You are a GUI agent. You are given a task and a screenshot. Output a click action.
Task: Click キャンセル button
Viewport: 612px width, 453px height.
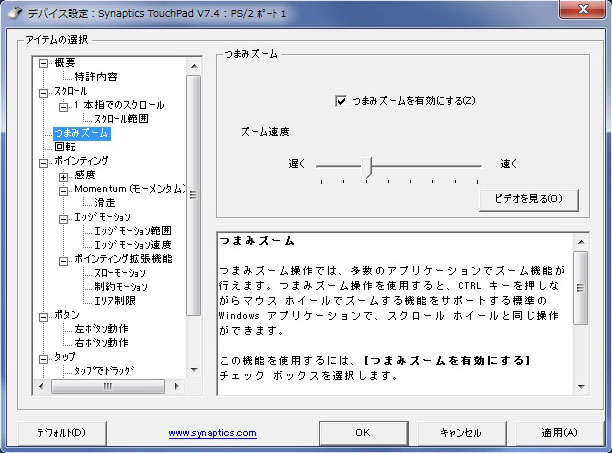[461, 433]
